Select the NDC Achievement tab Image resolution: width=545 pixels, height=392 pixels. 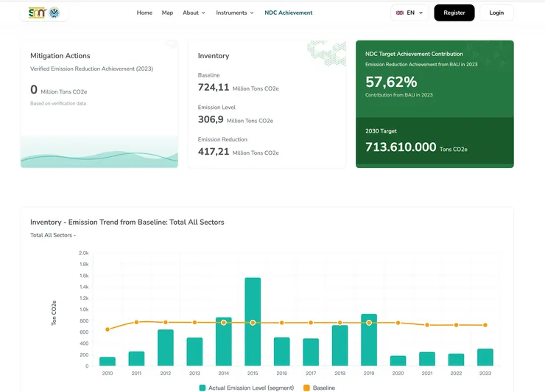(x=289, y=13)
